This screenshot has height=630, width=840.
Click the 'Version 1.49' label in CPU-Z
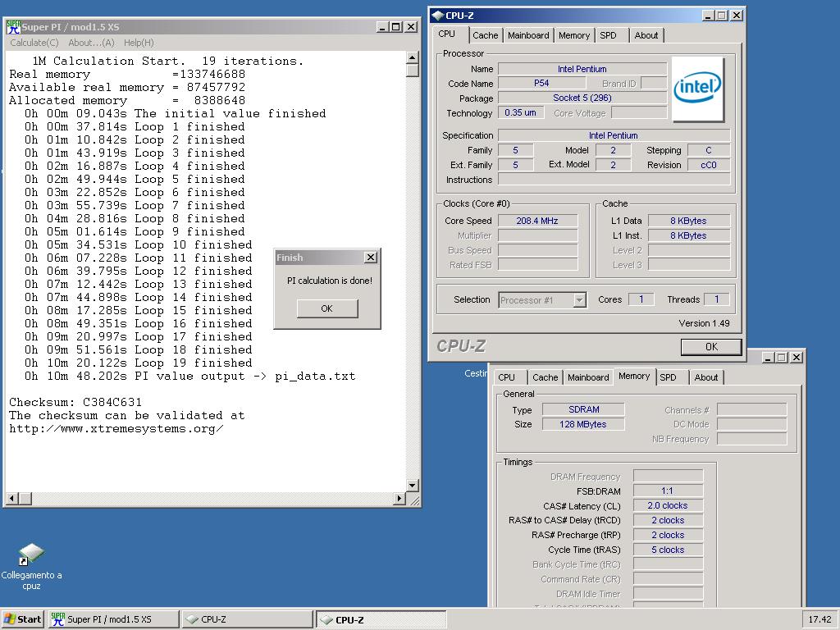pos(704,323)
